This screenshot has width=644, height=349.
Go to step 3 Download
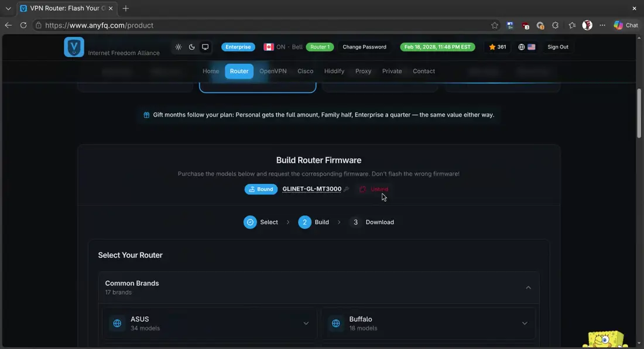tap(372, 222)
